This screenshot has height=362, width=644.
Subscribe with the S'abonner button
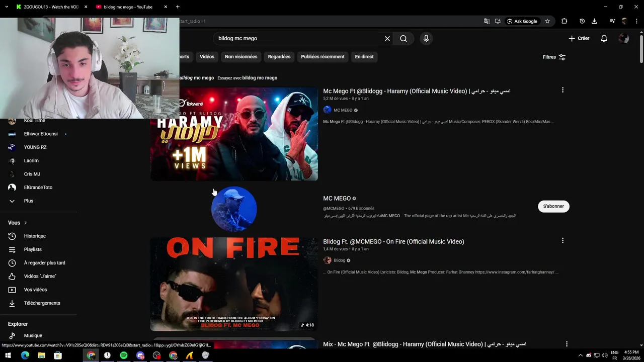(553, 206)
